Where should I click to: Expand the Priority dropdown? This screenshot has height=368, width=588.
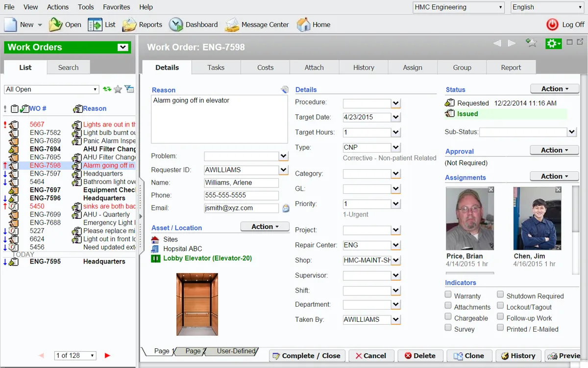pos(396,204)
